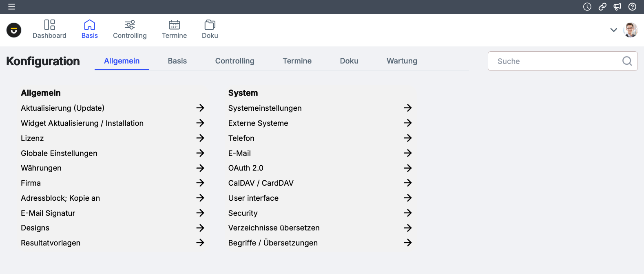Open the Systemeinstellungen entry
The image size is (644, 274).
click(265, 108)
